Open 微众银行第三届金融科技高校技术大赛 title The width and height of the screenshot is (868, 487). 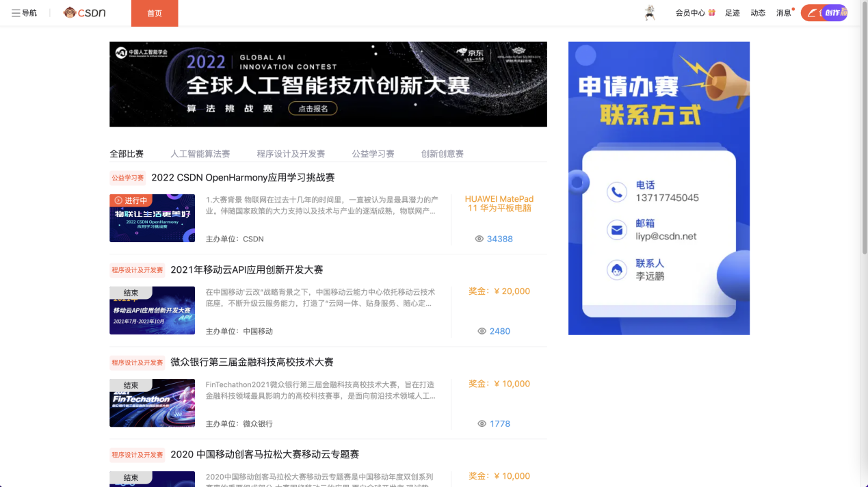click(x=252, y=363)
